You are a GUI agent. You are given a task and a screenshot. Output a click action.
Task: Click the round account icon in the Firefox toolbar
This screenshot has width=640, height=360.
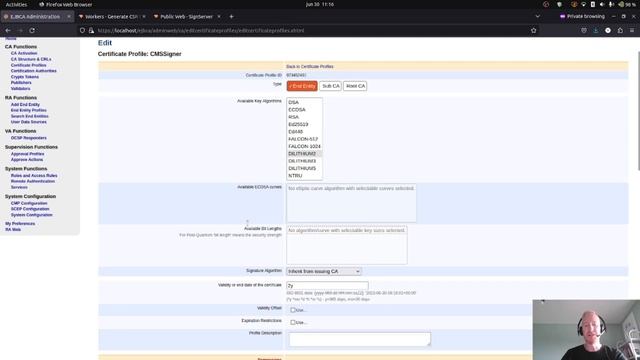pyautogui.click(x=608, y=31)
